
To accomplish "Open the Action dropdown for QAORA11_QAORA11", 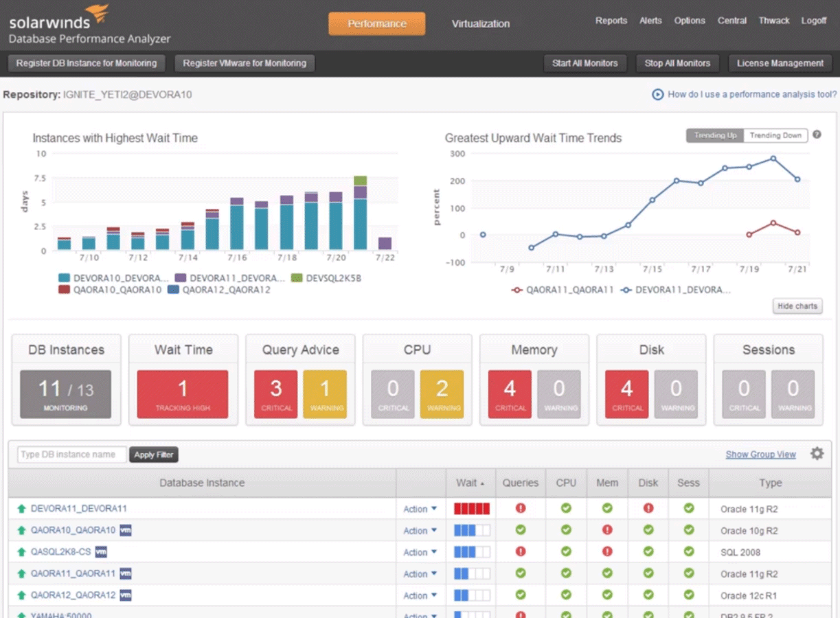I will [420, 574].
